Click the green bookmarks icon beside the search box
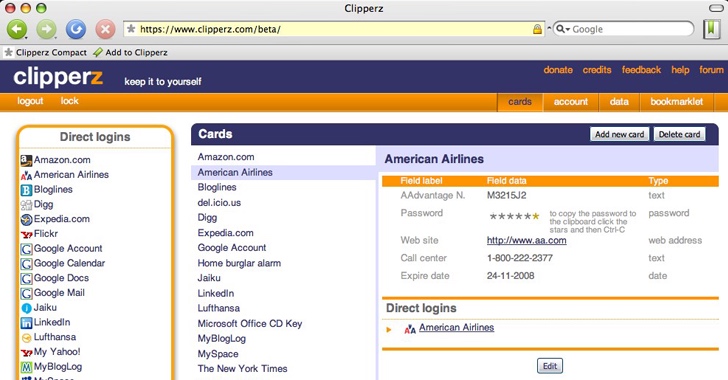The image size is (728, 380). tap(711, 29)
